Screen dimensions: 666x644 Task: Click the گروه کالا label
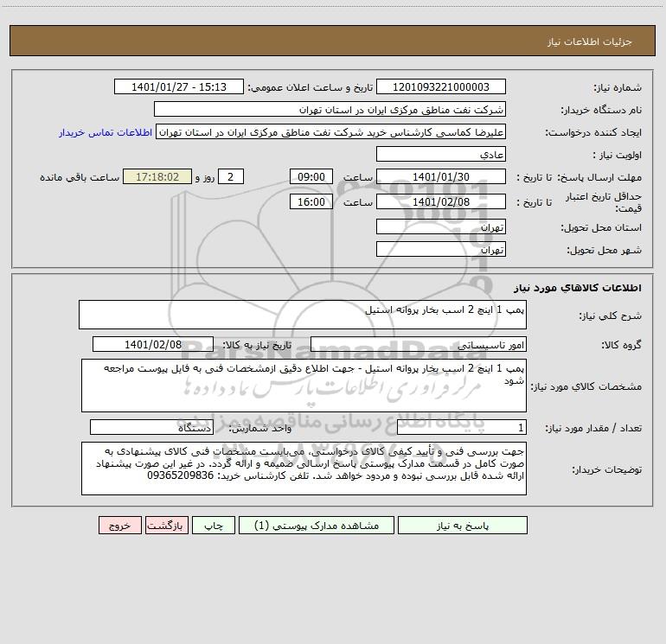pyautogui.click(x=621, y=345)
